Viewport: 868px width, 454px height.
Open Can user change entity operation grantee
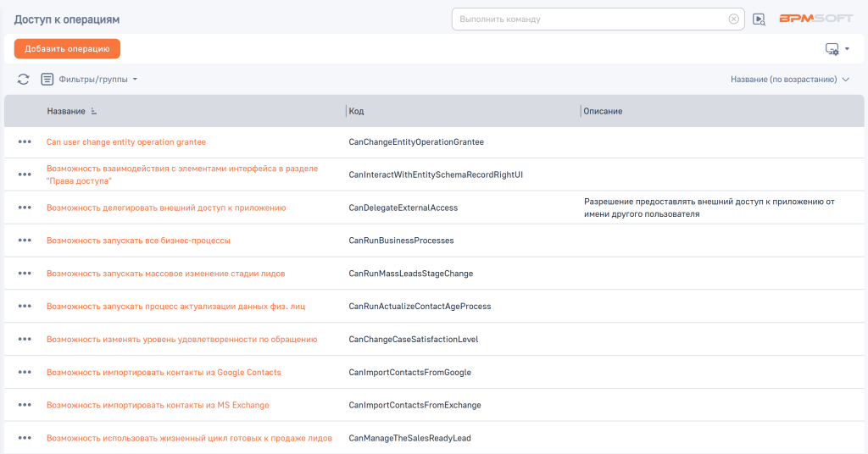(x=126, y=142)
